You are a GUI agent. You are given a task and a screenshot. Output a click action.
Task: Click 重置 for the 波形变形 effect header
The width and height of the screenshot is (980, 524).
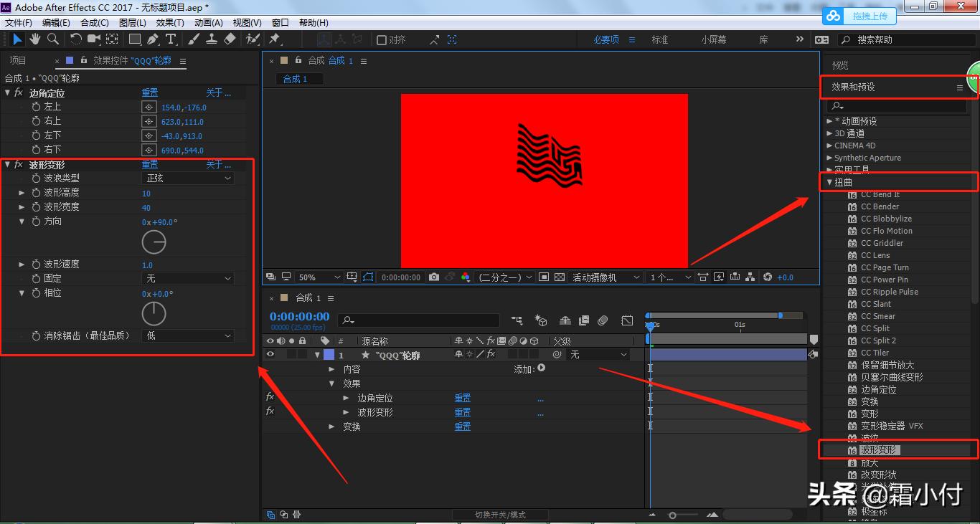[149, 165]
